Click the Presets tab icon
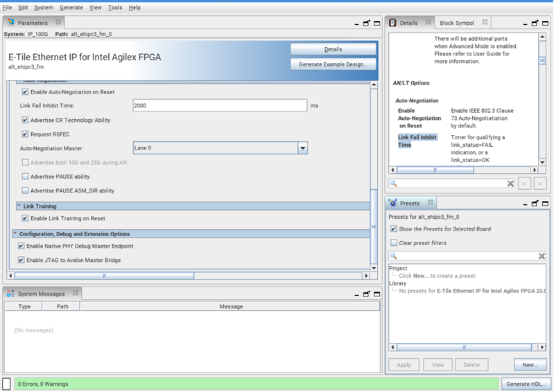 (392, 203)
